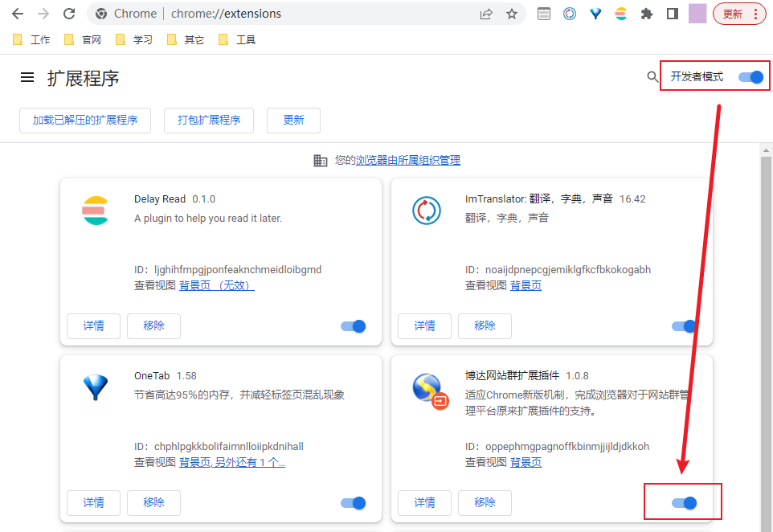The image size is (773, 532).
Task: Click the ImTranslator version 16.42 text
Action: [632, 199]
